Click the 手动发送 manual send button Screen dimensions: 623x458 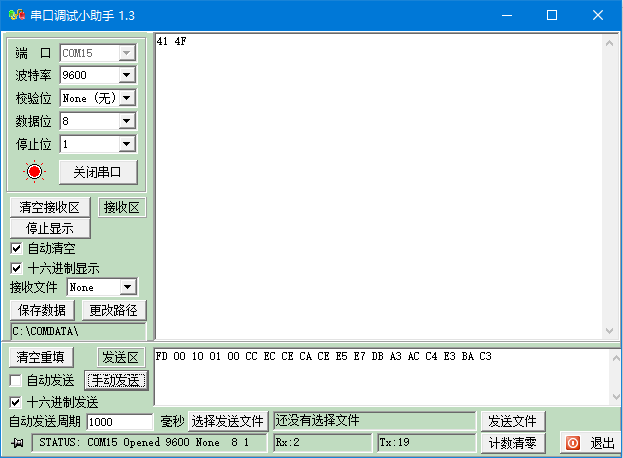coord(116,381)
